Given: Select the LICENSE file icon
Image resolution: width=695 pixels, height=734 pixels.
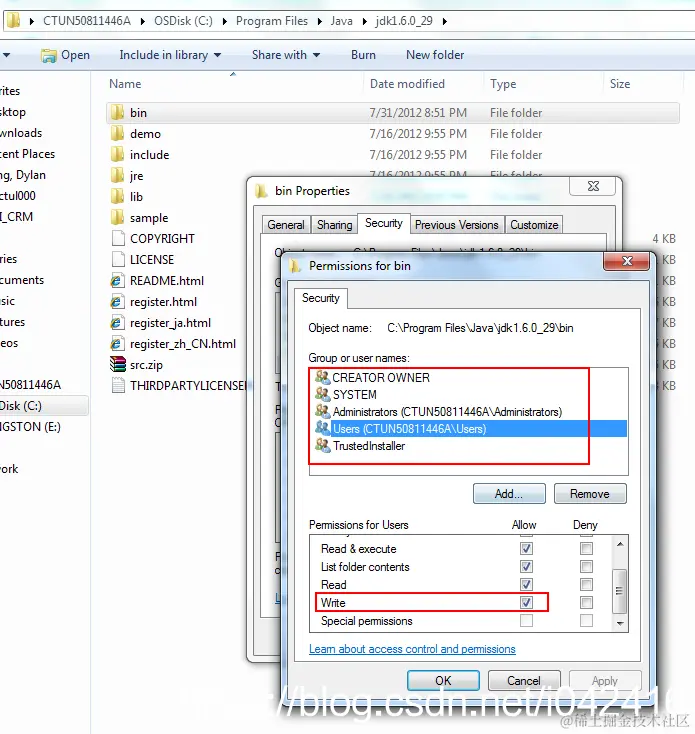Looking at the screenshot, I should point(118,260).
